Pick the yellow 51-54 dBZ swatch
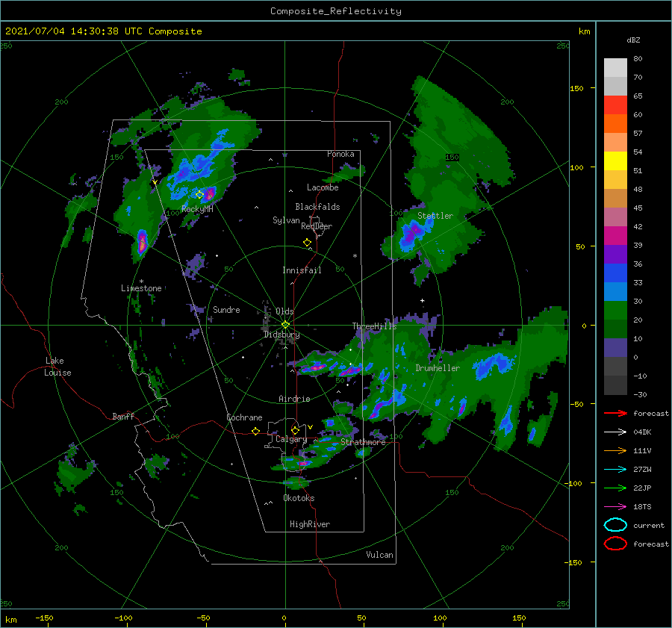Image resolution: width=672 pixels, height=628 pixels. 615,161
